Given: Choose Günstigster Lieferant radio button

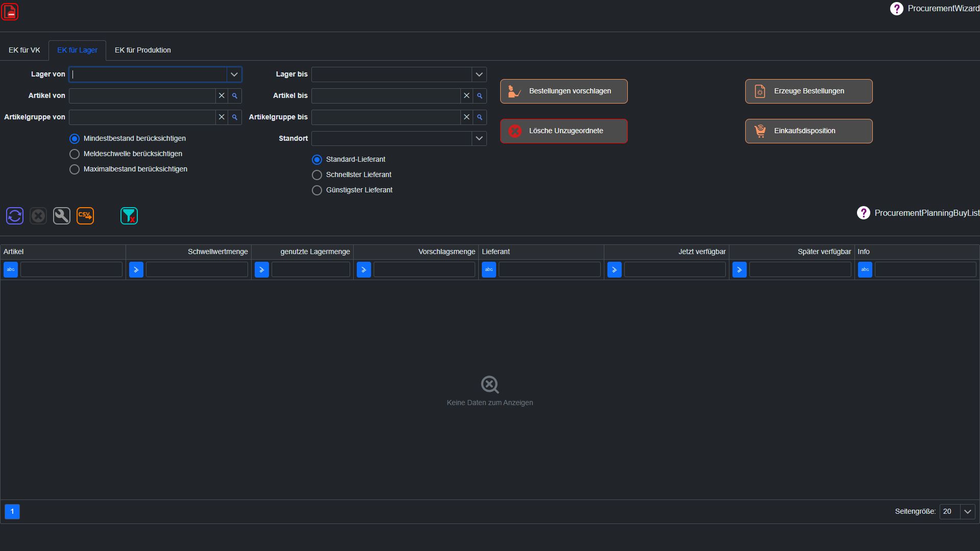Looking at the screenshot, I should click(317, 190).
